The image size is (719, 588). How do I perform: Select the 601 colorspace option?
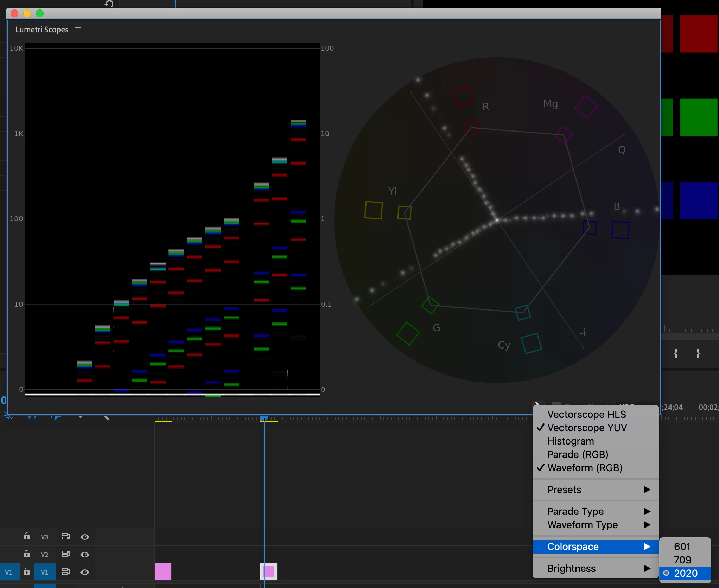pos(682,547)
